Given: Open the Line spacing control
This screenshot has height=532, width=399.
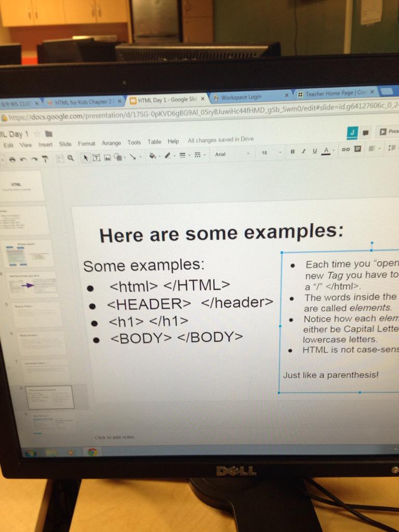Looking at the screenshot, I should coord(392,148).
